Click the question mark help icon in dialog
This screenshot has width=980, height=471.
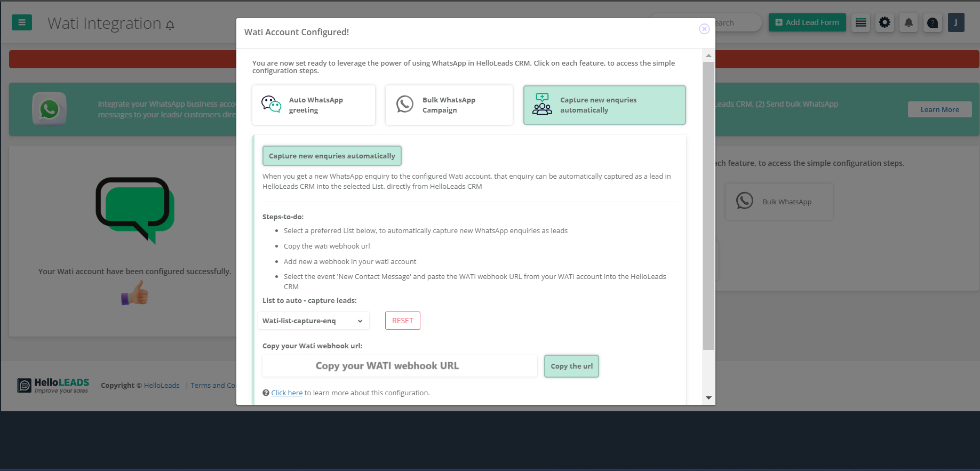[266, 393]
